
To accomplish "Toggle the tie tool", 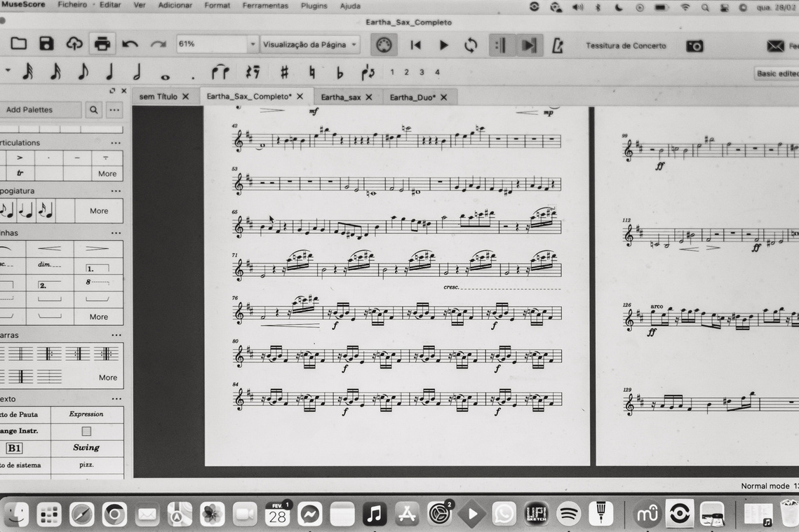I will click(x=220, y=73).
